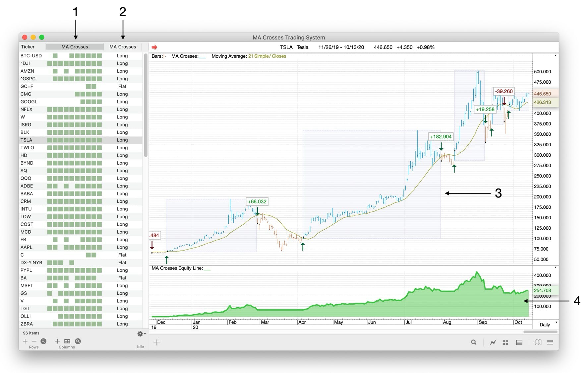Toggle the MA Crosses blue line legend entry
The width and height of the screenshot is (588, 373).
(203, 56)
